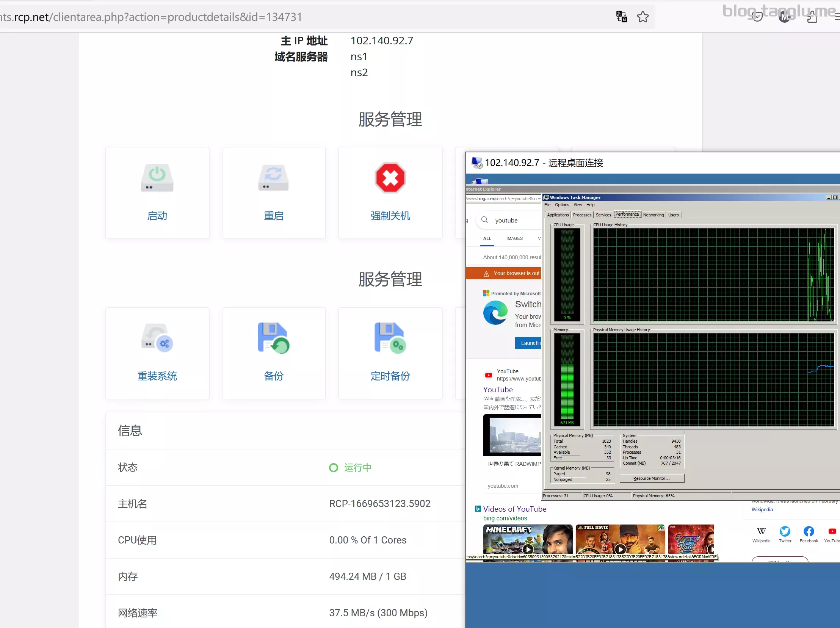Switch to the Networking tab
The image size is (840, 628).
(x=653, y=215)
